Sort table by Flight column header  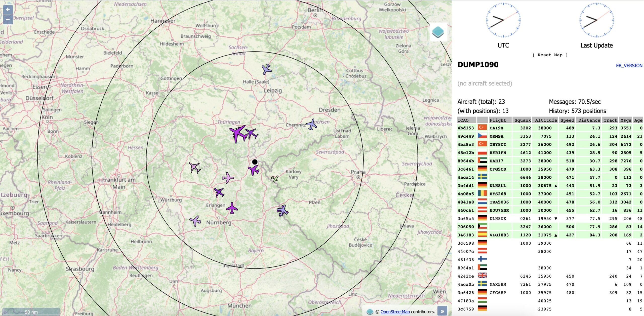pos(500,120)
